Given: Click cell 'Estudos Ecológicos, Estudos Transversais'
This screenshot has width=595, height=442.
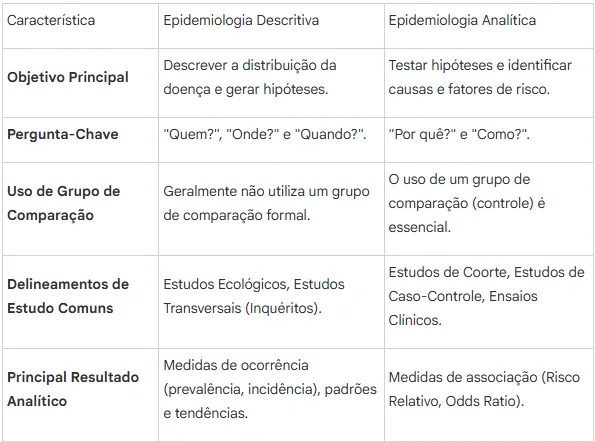Looking at the screenshot, I should point(271,302).
